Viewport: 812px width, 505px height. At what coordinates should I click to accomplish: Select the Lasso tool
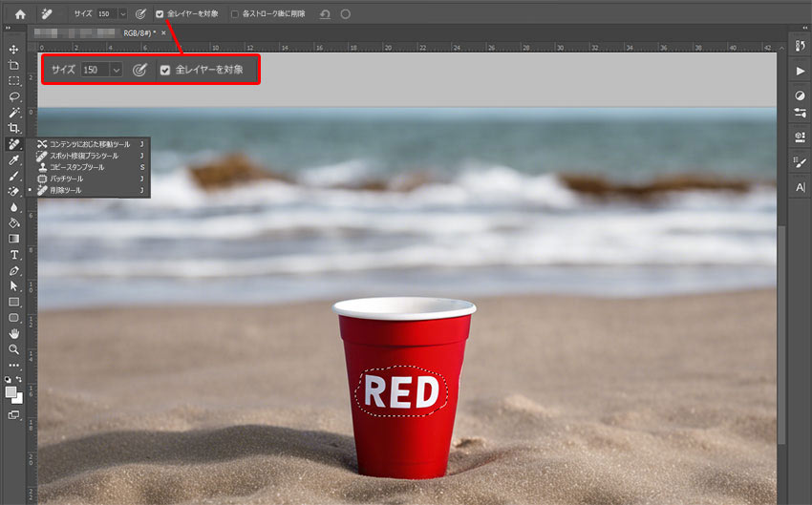14,96
